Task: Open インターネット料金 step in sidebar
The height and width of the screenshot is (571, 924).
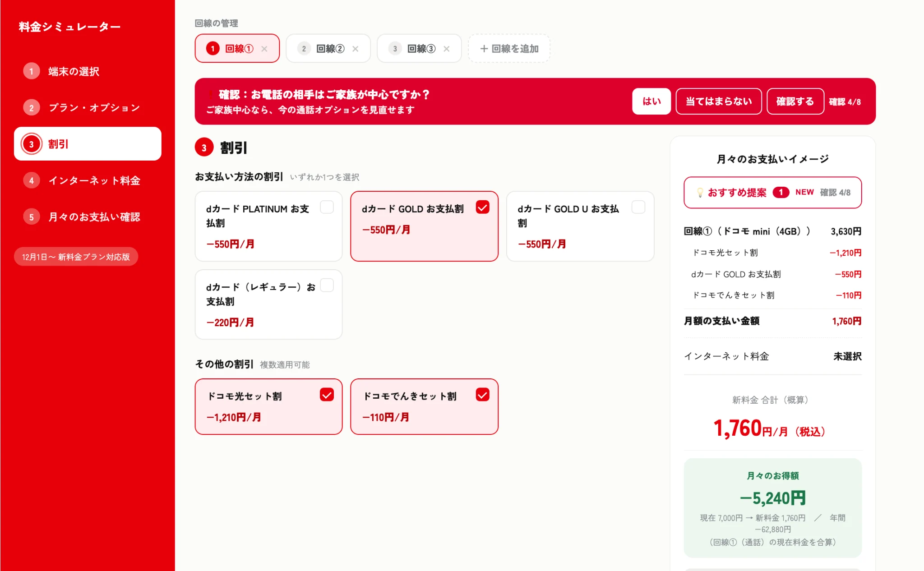Action: [x=88, y=180]
